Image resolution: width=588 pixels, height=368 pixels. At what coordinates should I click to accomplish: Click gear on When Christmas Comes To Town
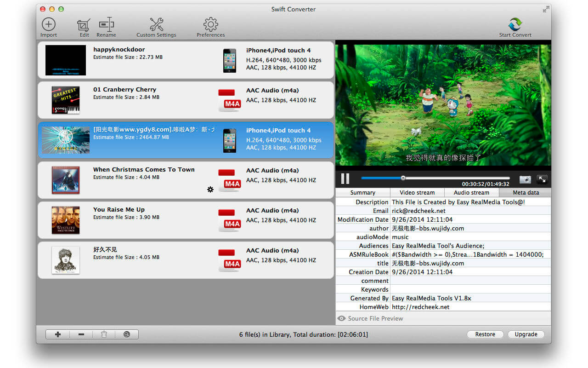pyautogui.click(x=210, y=189)
